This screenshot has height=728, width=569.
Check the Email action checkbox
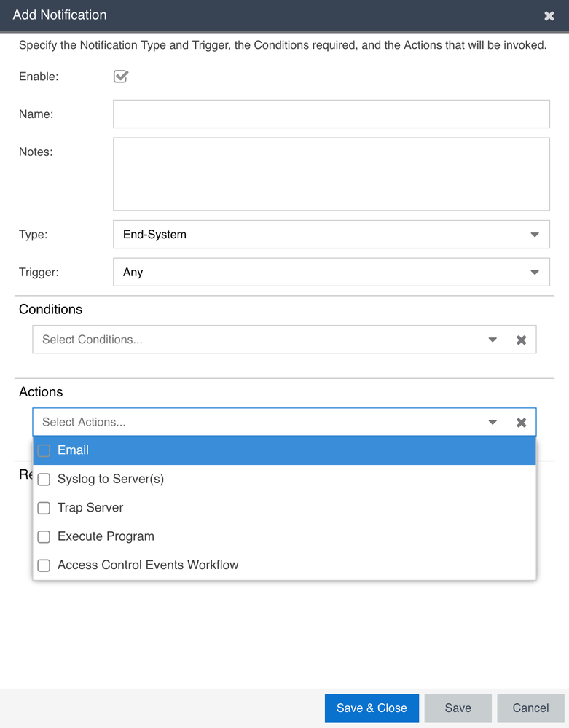point(44,450)
